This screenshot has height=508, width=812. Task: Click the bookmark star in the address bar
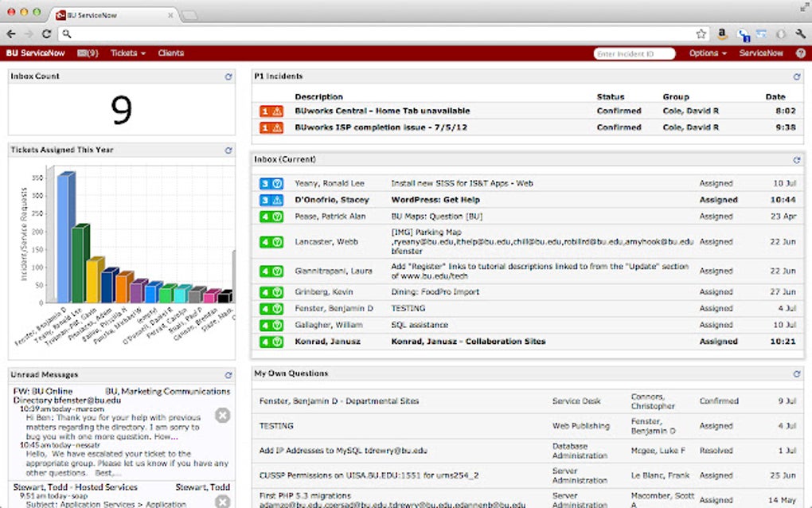click(x=701, y=33)
